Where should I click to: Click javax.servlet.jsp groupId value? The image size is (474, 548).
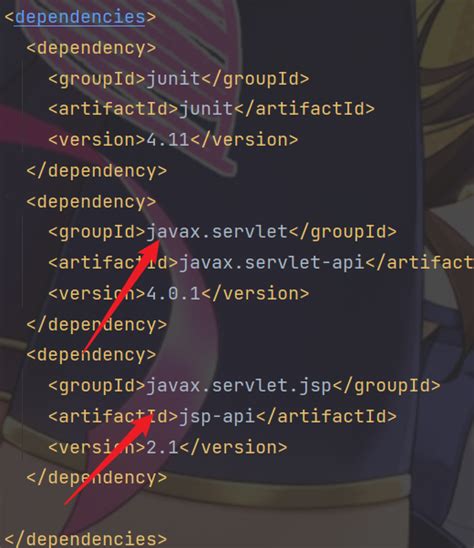pyautogui.click(x=239, y=385)
